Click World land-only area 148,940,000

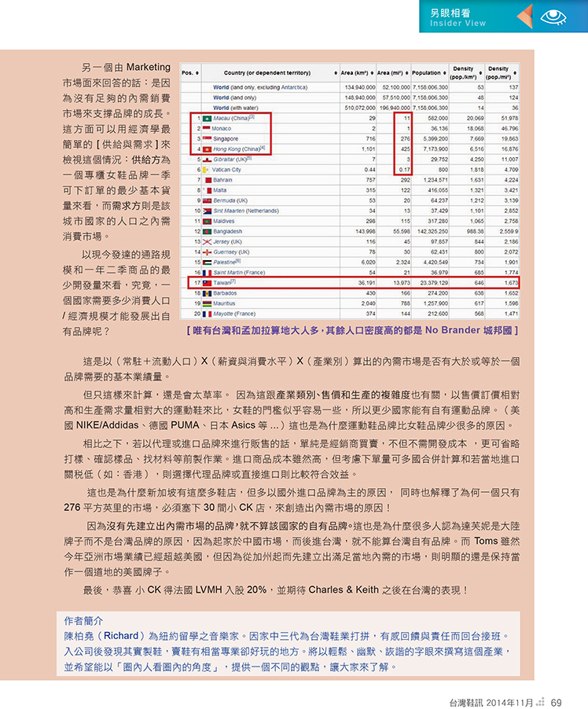[360, 97]
